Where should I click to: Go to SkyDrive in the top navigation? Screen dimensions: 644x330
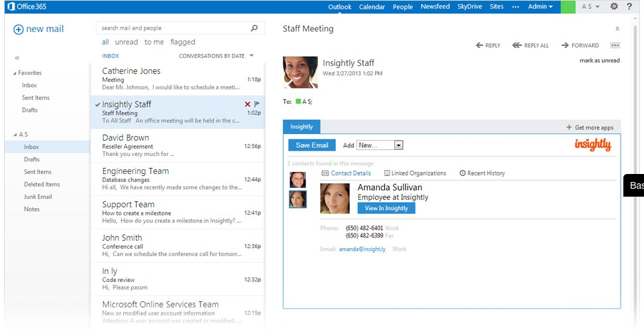point(470,7)
